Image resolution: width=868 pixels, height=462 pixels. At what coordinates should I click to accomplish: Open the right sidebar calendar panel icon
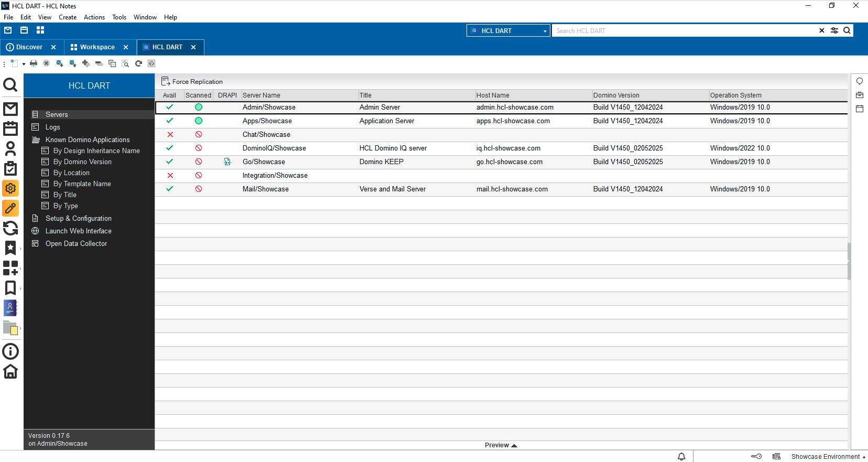(x=860, y=109)
